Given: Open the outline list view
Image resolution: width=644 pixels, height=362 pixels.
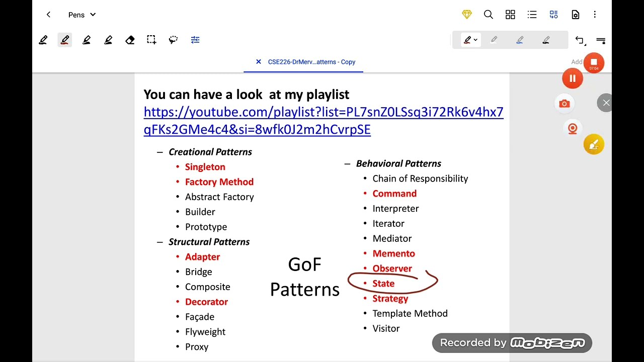Looking at the screenshot, I should coord(532,15).
